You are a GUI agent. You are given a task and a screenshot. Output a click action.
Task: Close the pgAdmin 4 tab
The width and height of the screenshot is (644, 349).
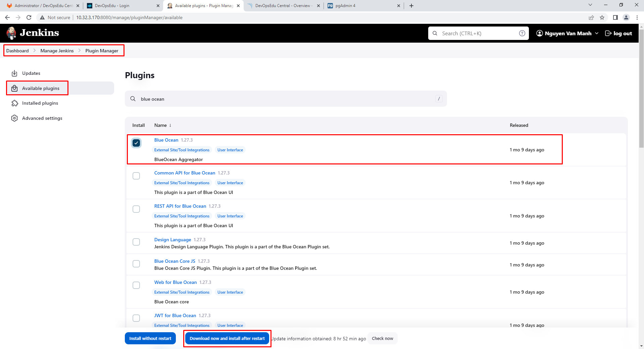tap(399, 6)
